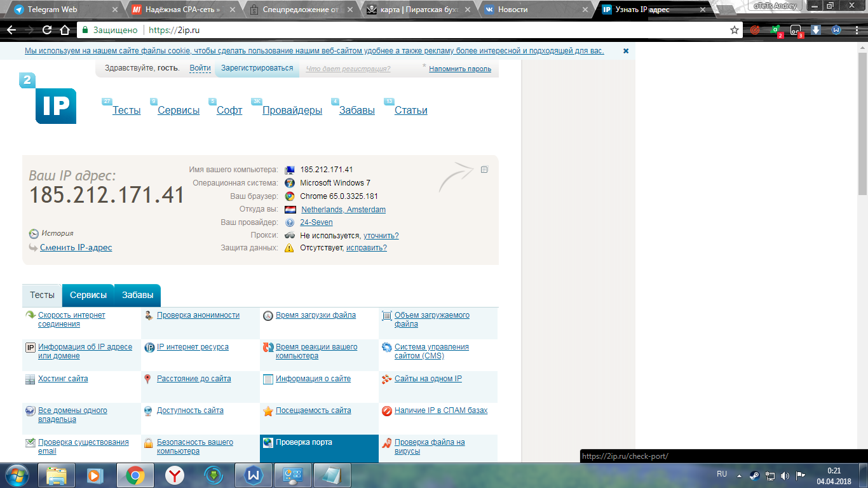868x488 pixels.
Task: Bookmark this page with the star icon
Action: point(735,30)
